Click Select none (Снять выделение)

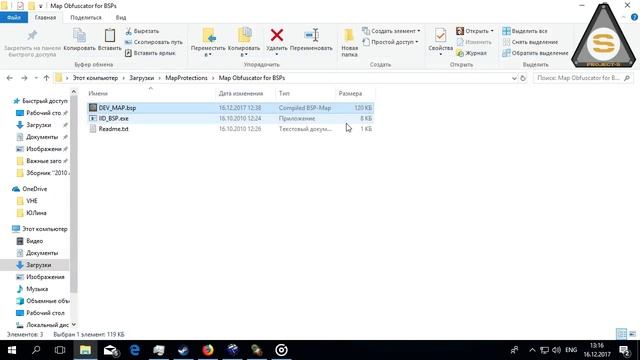coord(530,42)
